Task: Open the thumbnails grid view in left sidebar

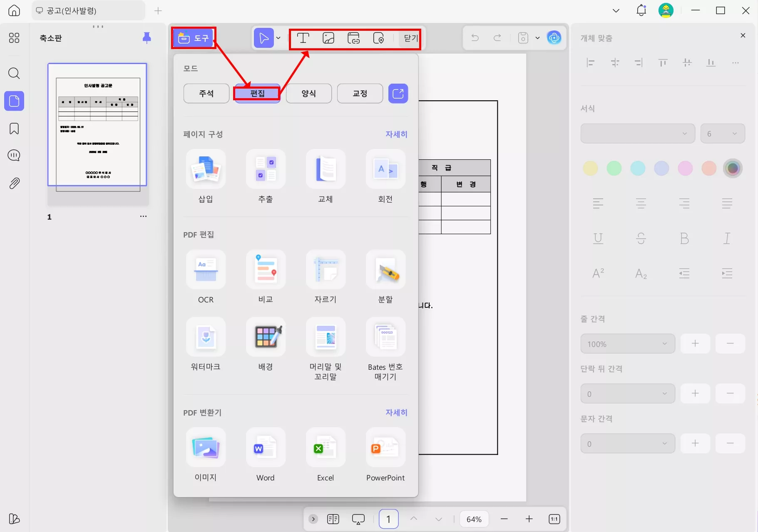Action: pyautogui.click(x=14, y=38)
